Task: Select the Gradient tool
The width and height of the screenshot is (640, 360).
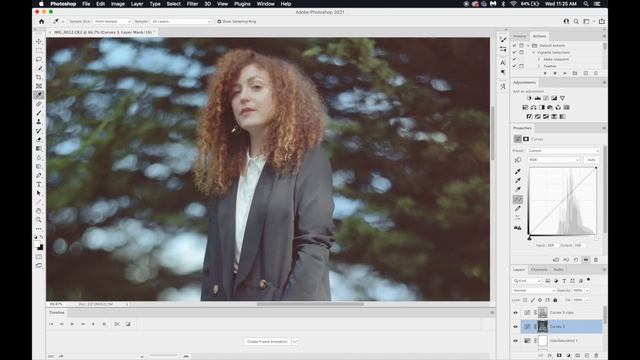Action: click(x=39, y=149)
